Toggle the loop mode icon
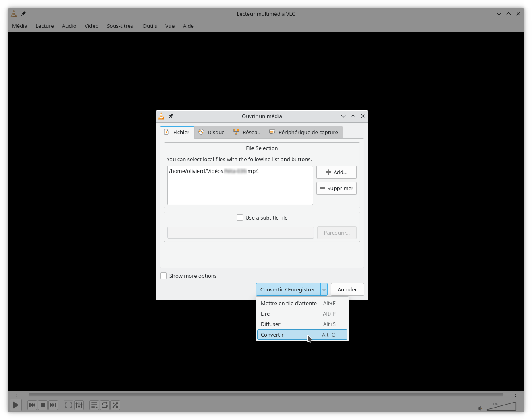The height and width of the screenshot is (420, 532). (105, 405)
